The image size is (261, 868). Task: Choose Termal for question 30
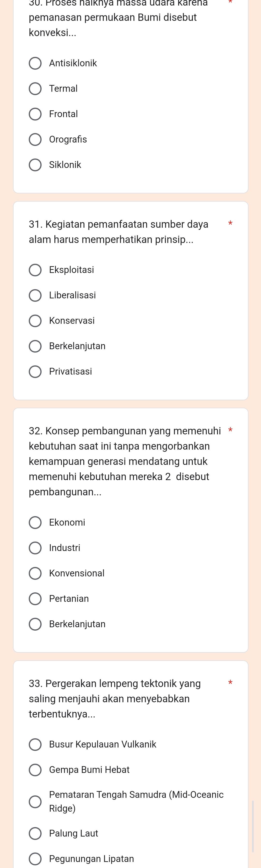tap(35, 89)
